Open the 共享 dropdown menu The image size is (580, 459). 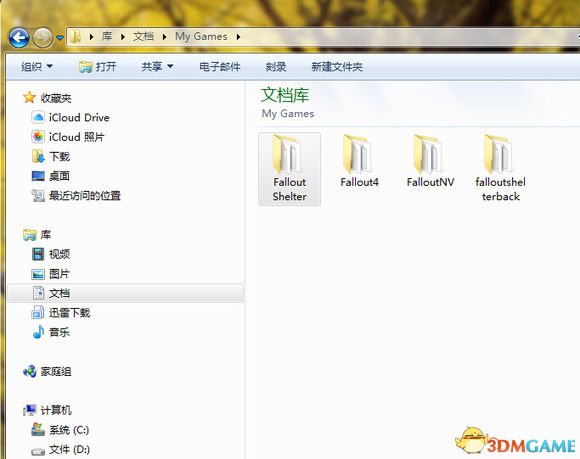tap(158, 67)
